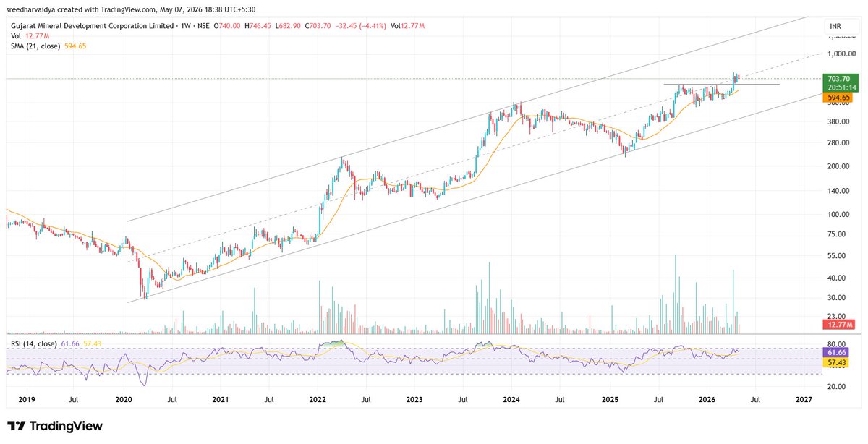
Task: Click the 140.00 price axis label
Action: tap(838, 191)
